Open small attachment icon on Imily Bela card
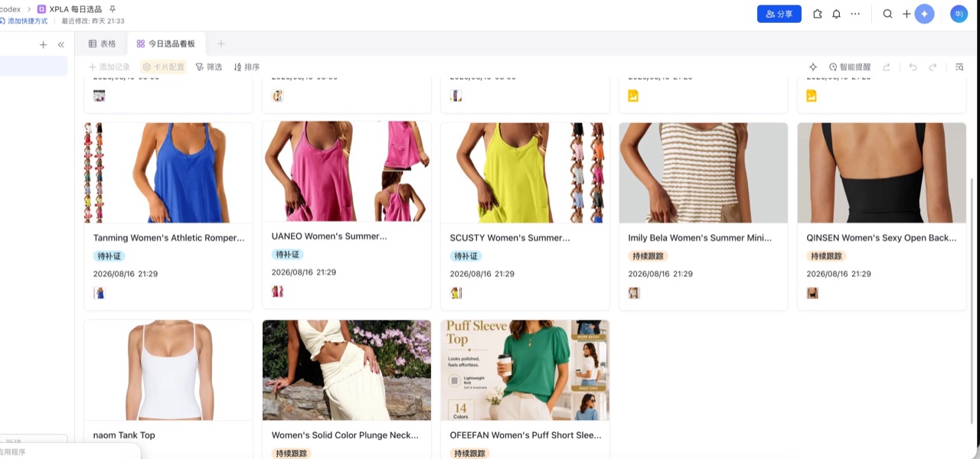This screenshot has width=980, height=459. pos(634,293)
